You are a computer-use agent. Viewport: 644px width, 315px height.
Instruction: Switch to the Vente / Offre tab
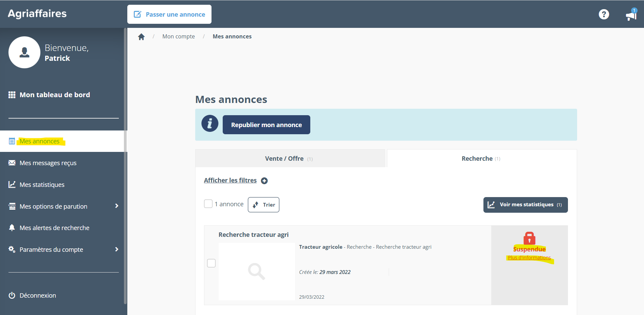(x=290, y=159)
